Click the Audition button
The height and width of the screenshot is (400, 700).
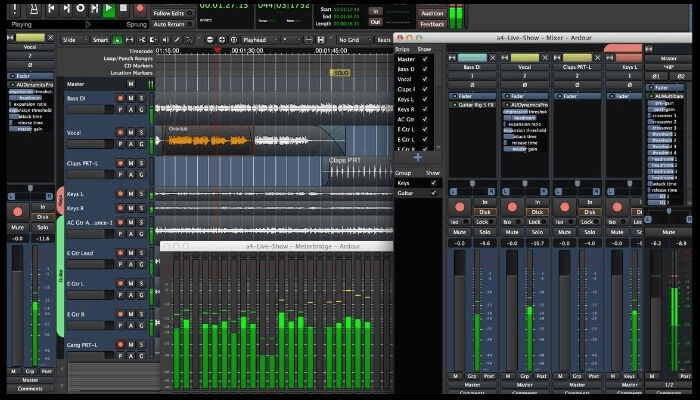point(432,12)
